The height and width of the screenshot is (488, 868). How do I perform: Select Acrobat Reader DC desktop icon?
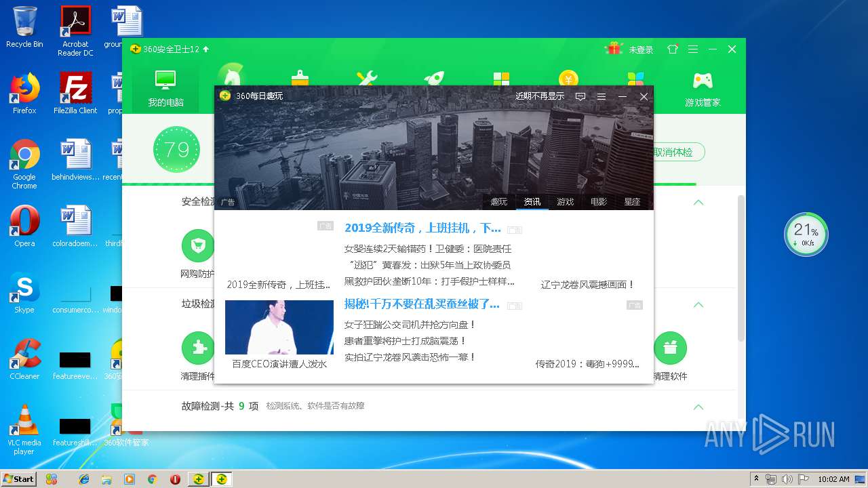pyautogui.click(x=75, y=30)
